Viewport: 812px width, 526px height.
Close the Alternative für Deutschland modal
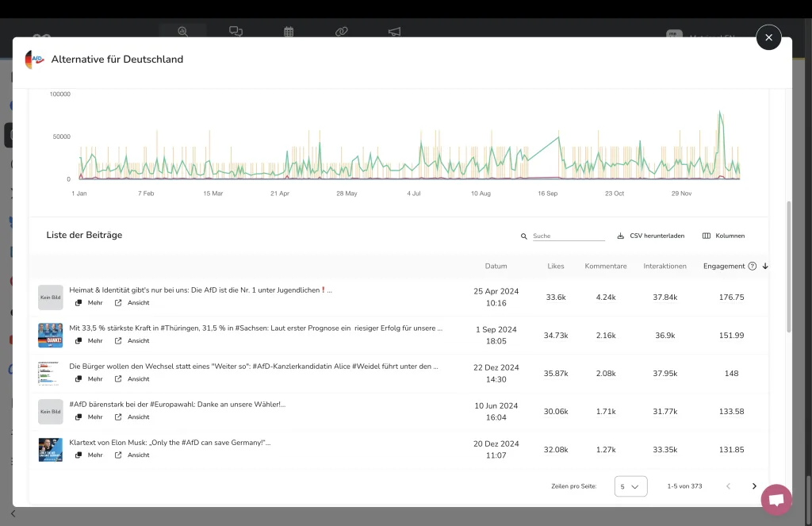point(768,37)
